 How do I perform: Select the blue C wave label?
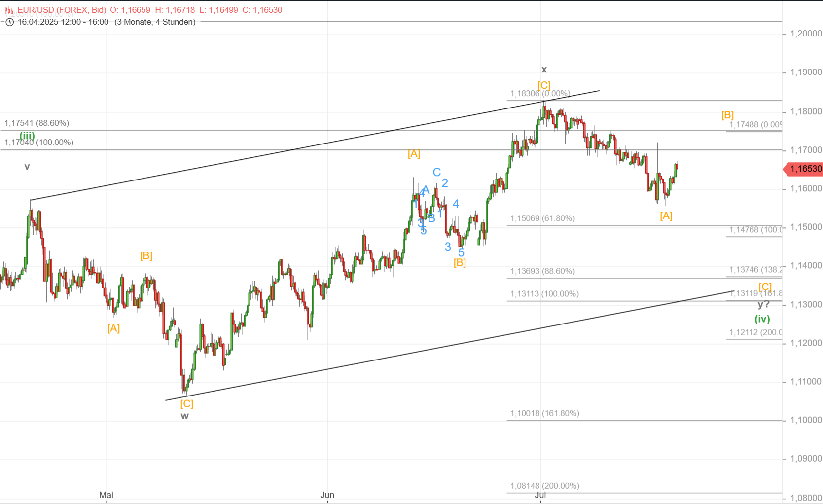pyautogui.click(x=436, y=173)
